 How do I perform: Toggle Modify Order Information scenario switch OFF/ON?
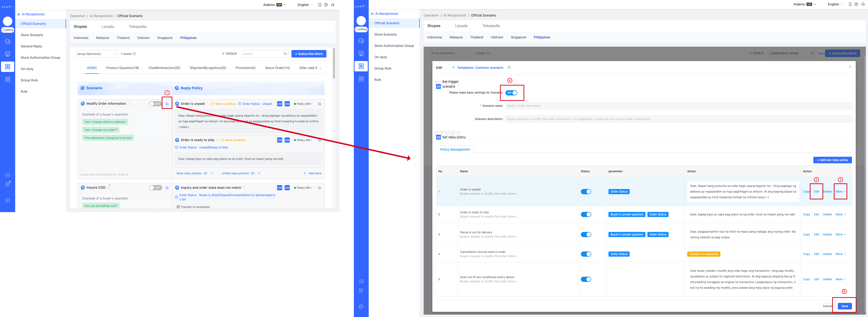pyautogui.click(x=156, y=104)
